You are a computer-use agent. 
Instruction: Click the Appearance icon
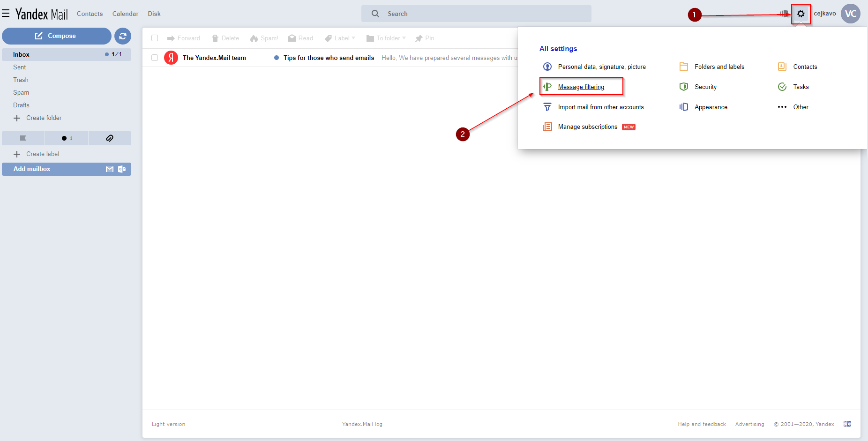click(684, 107)
